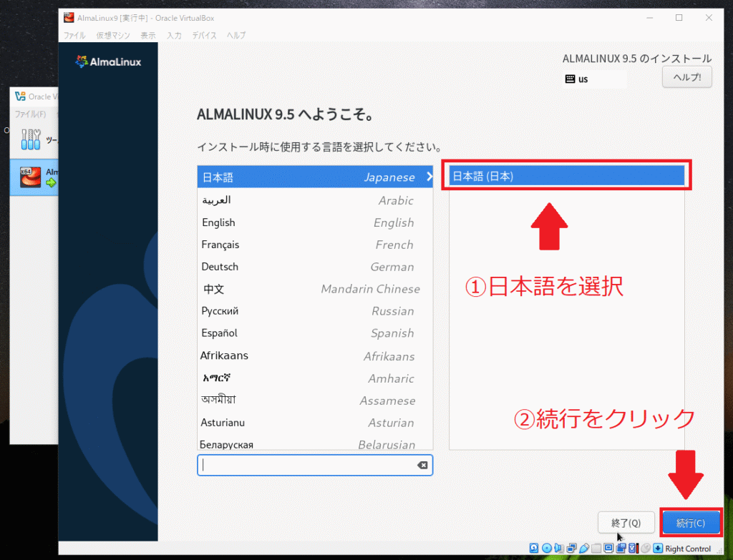Maximize the AlmaLinux9 VirtualBox window

(x=679, y=18)
